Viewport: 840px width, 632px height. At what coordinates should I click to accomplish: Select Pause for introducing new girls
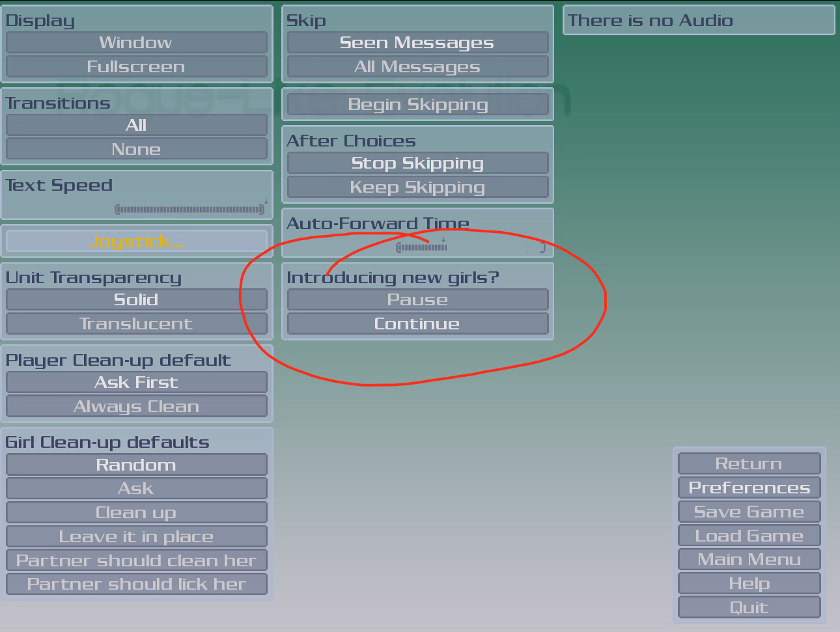pyautogui.click(x=417, y=299)
